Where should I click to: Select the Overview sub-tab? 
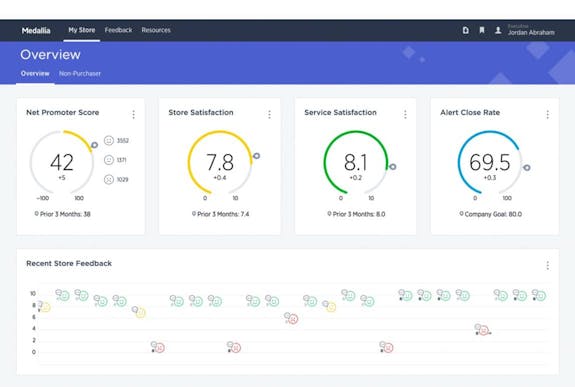pyautogui.click(x=35, y=73)
